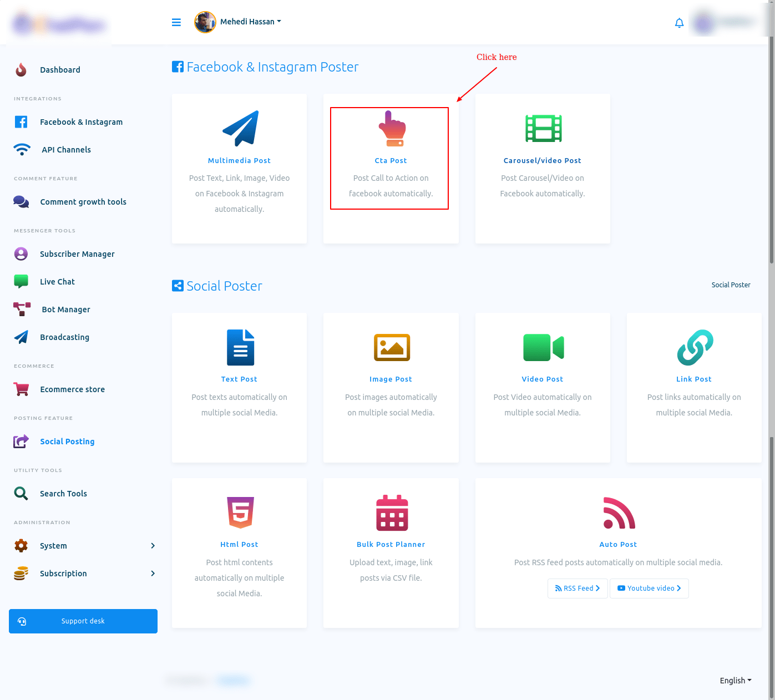
Task: Click Ecommerce store cart icon
Action: (21, 389)
